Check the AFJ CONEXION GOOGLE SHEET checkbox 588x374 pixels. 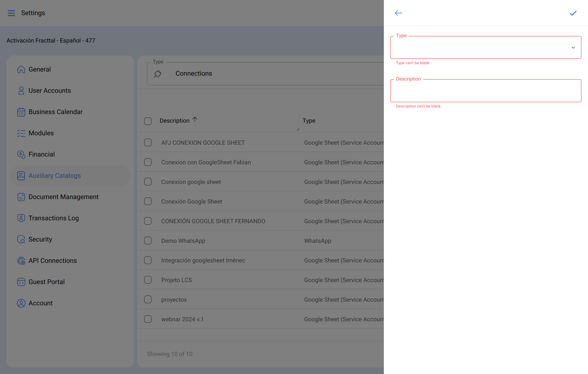pos(148,142)
